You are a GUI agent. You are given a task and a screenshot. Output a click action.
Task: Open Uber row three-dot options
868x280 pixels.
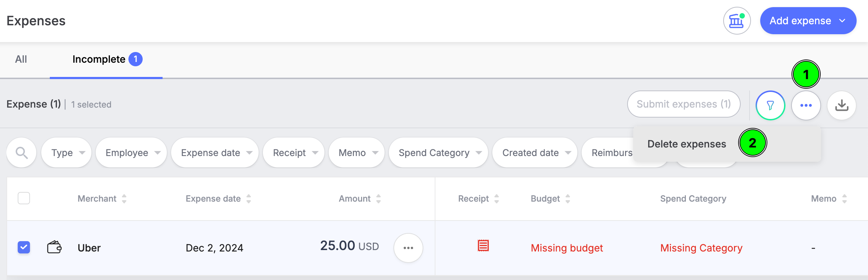(408, 248)
